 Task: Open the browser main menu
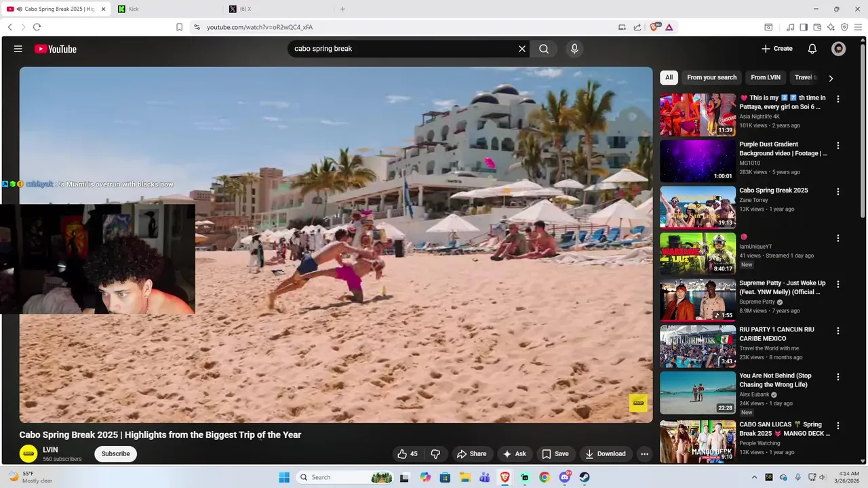coord(858,27)
